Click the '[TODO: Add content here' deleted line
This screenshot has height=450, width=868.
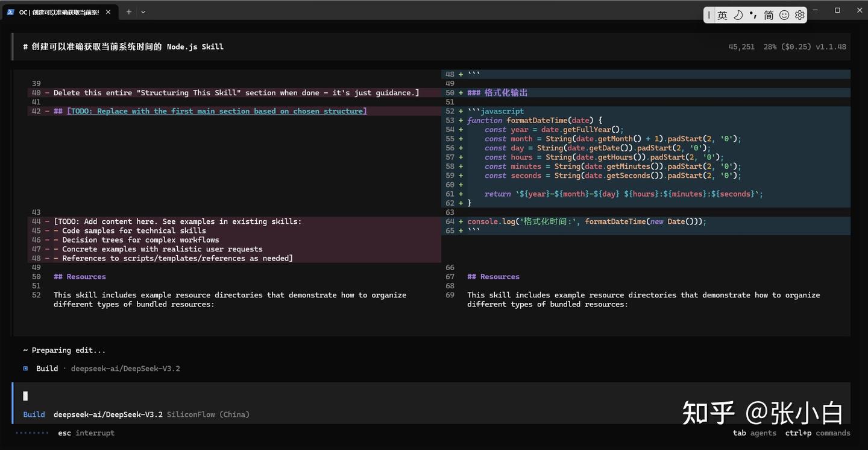(177, 221)
